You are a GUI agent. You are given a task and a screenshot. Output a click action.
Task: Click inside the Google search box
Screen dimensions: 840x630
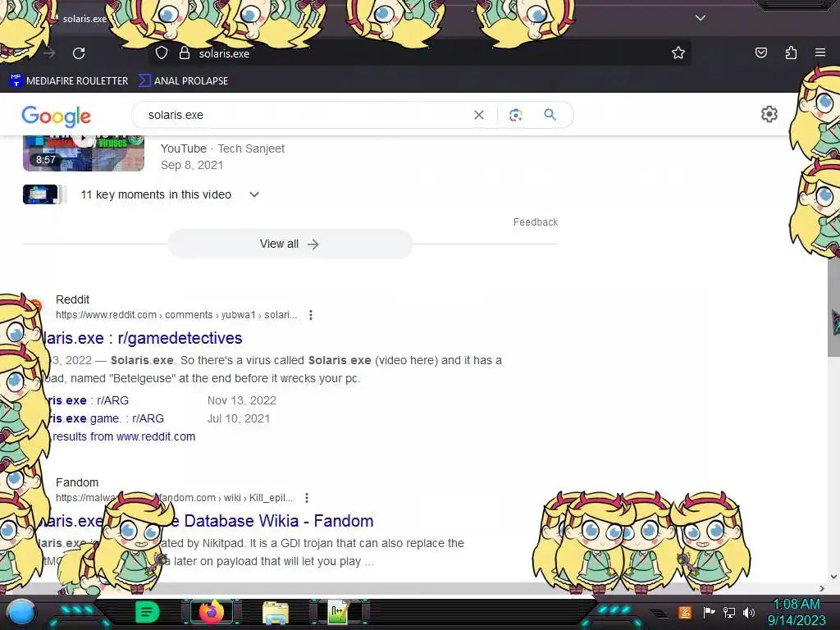[x=305, y=115]
